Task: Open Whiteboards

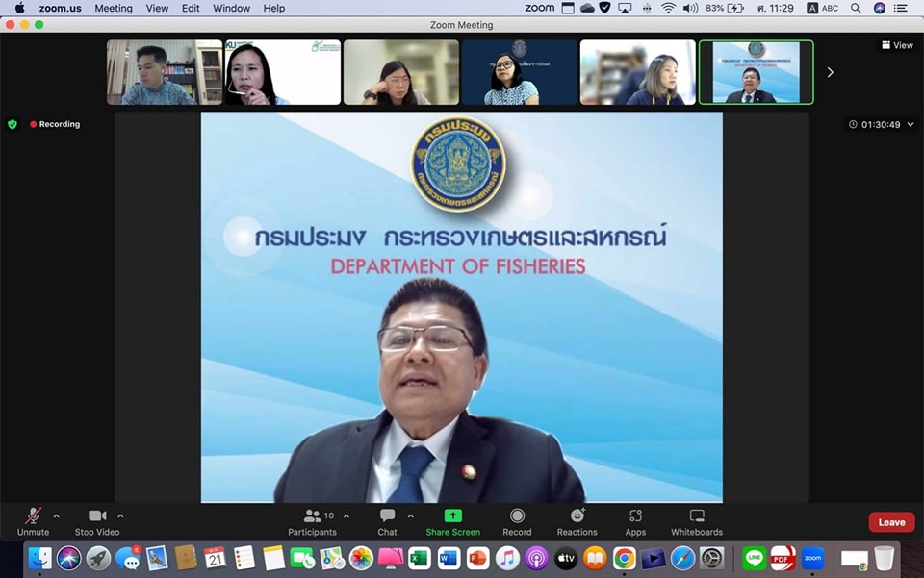Action: (697, 522)
